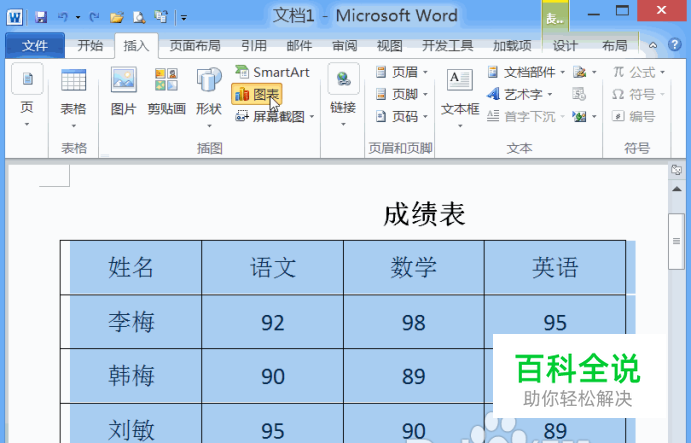This screenshot has width=691, height=443.
Task: Expand the undo history dropdown arrow
Action: point(78,18)
